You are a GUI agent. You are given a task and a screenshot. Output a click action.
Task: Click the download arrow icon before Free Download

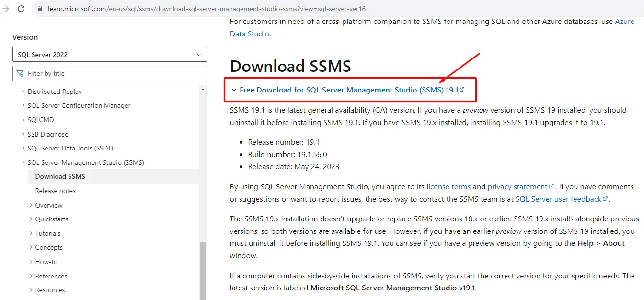(x=234, y=89)
